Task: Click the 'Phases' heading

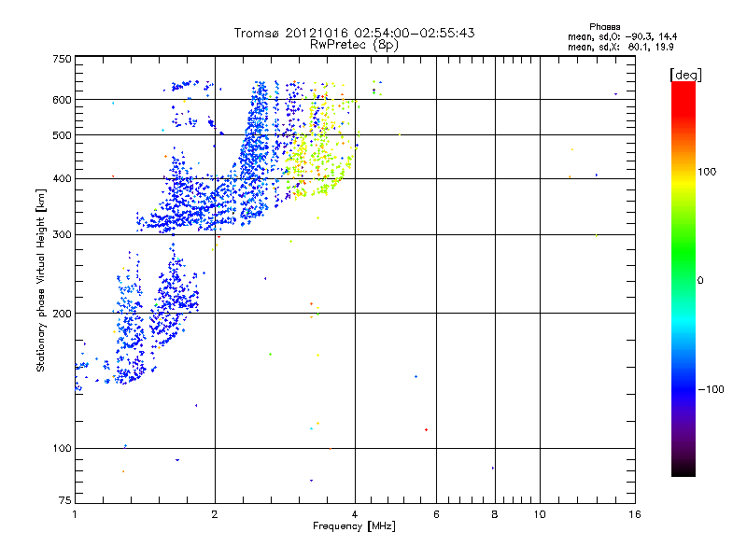Action: [x=604, y=27]
